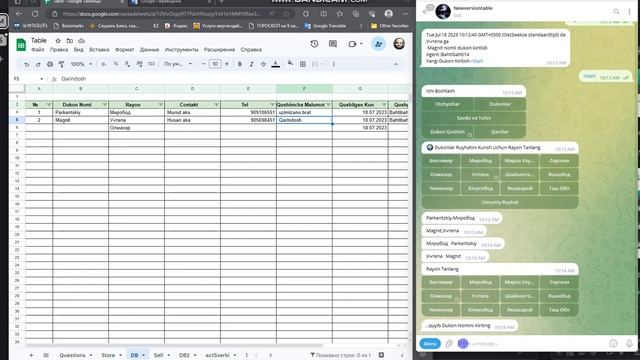Open version history clock icon
This screenshot has width=640, height=360.
click(x=314, y=44)
